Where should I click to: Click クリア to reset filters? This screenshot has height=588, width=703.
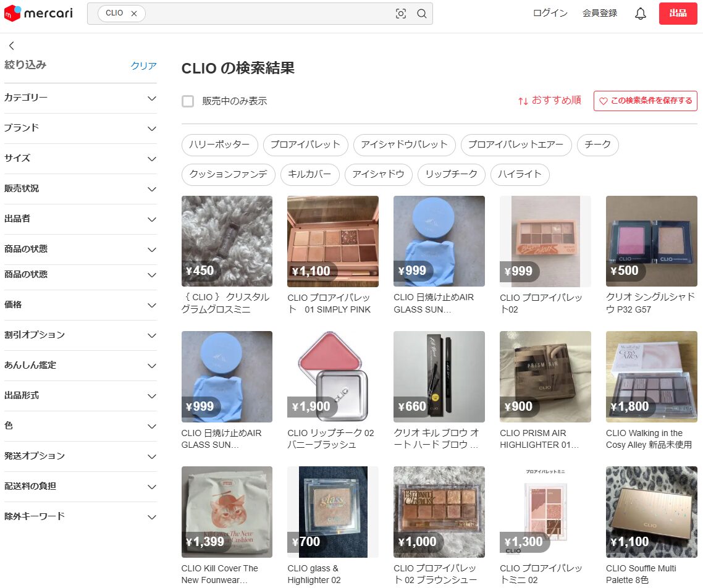[143, 66]
